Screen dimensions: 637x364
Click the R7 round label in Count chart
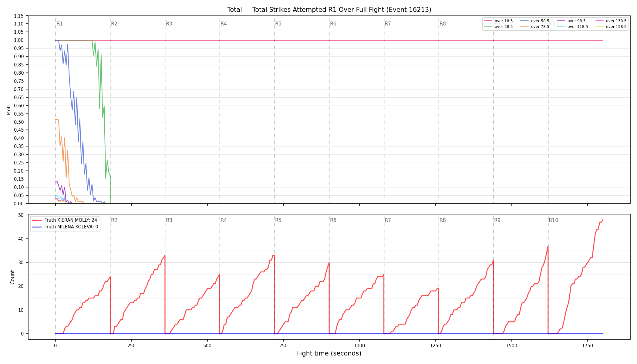pyautogui.click(x=388, y=220)
